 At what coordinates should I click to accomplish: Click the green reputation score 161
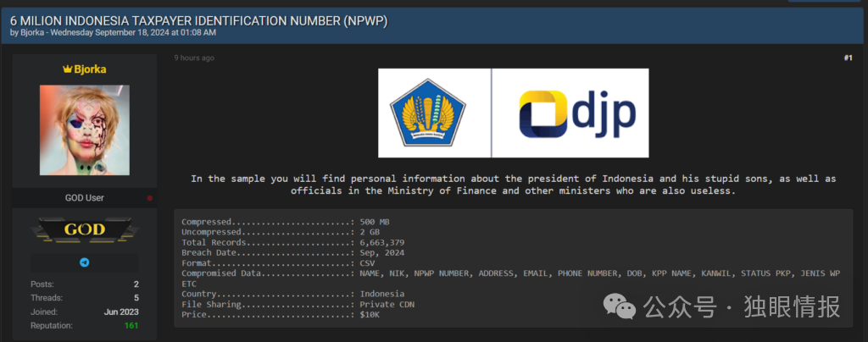(131, 325)
